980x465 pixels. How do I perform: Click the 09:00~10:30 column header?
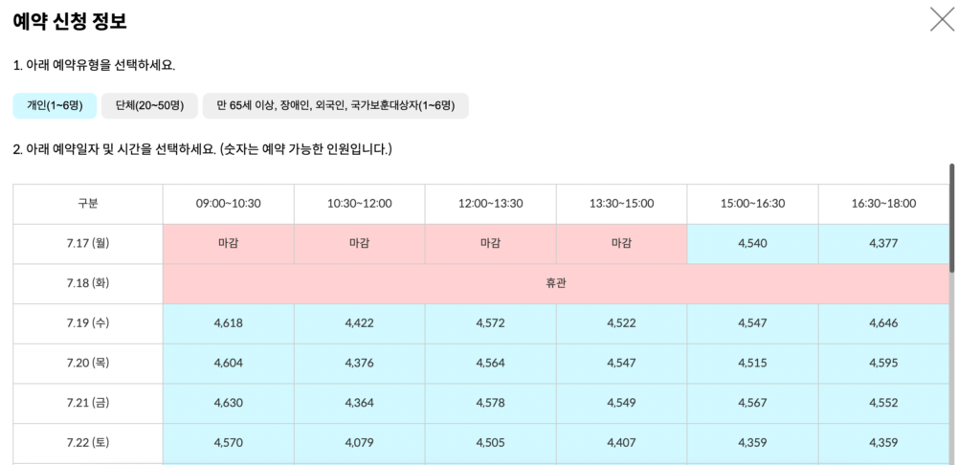(x=228, y=204)
